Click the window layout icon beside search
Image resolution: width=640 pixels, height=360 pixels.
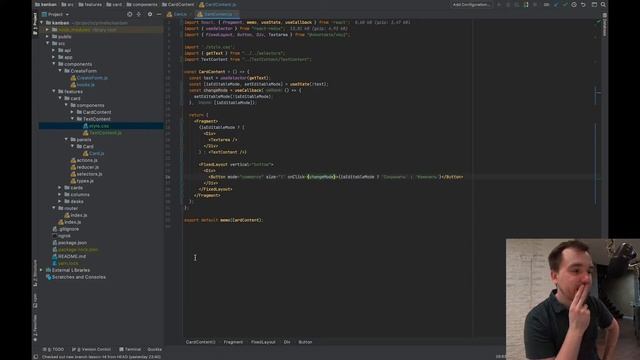(594, 4)
